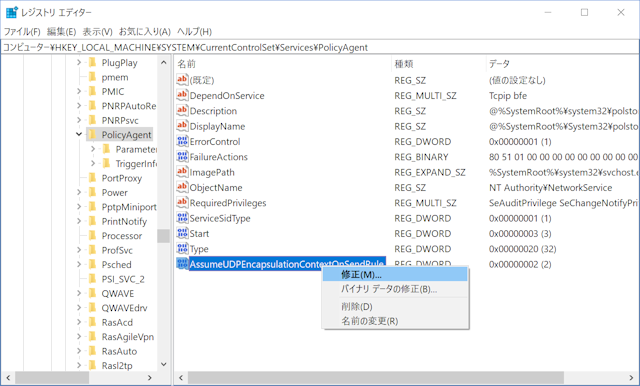Click the string icon beside Description
Viewport: 640px width, 386px height.
[x=182, y=111]
